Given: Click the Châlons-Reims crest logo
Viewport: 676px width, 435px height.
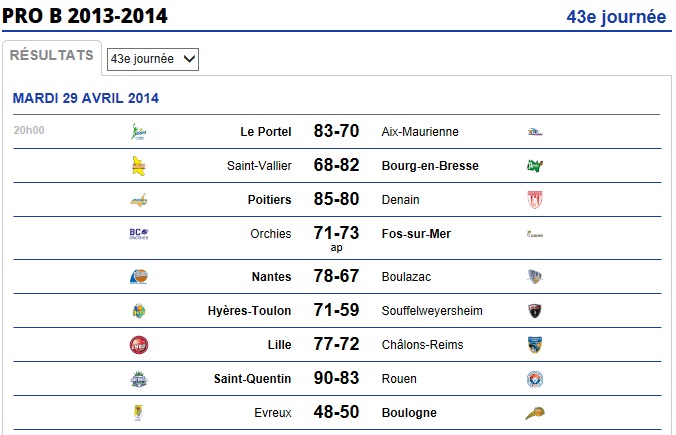Looking at the screenshot, I should pyautogui.click(x=535, y=345).
